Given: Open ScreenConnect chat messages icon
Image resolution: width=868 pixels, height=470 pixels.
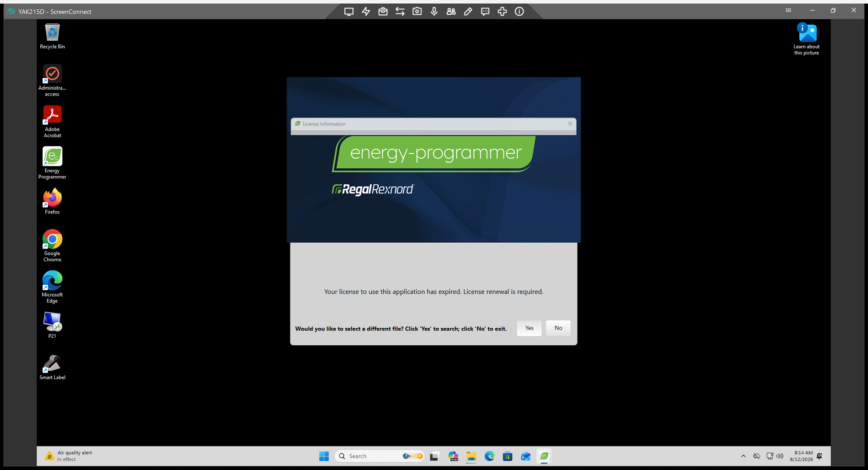Looking at the screenshot, I should 485,12.
